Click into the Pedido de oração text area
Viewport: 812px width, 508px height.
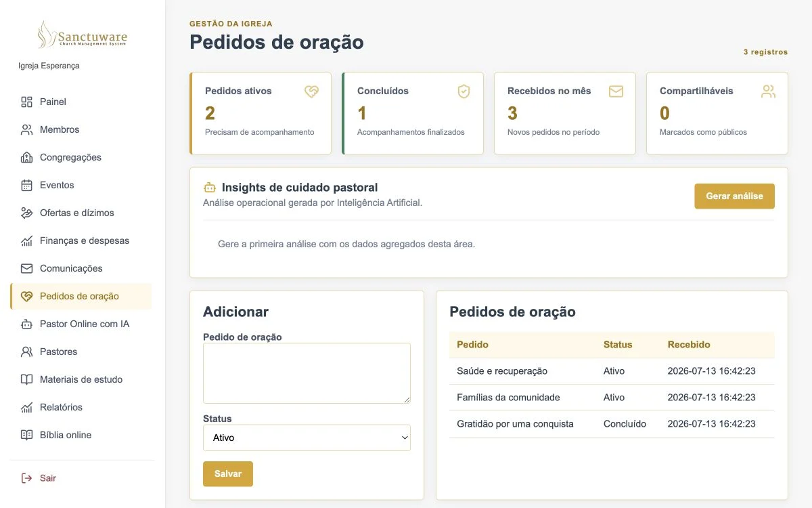point(307,373)
